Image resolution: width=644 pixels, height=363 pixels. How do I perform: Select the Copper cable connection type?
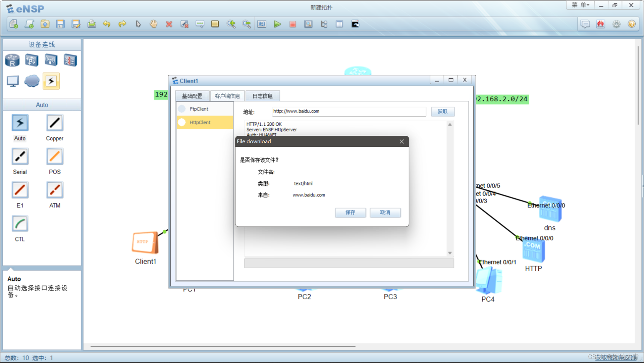[x=54, y=123]
